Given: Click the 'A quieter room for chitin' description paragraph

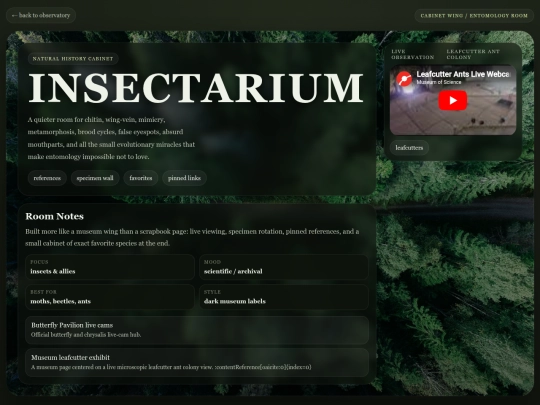Looking at the screenshot, I should (x=111, y=138).
